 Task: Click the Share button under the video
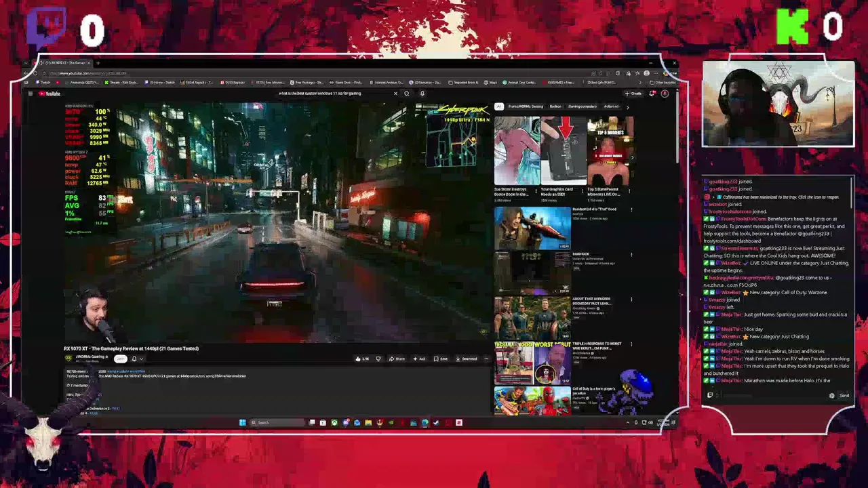coord(397,359)
